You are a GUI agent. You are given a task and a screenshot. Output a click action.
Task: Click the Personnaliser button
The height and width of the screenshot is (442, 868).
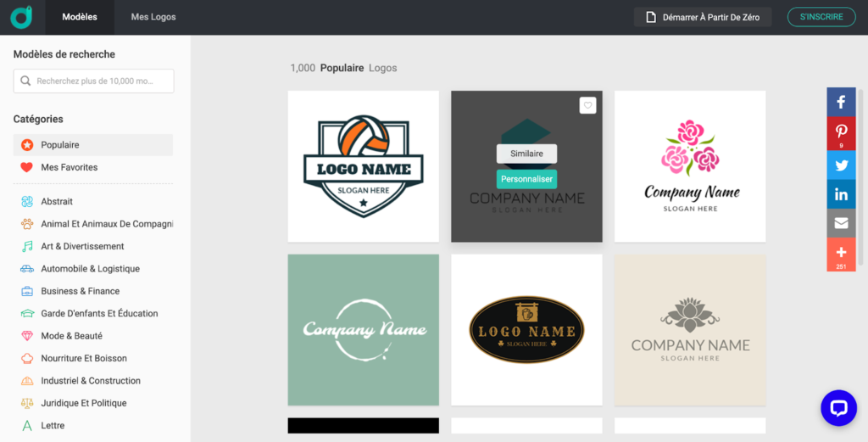point(526,180)
